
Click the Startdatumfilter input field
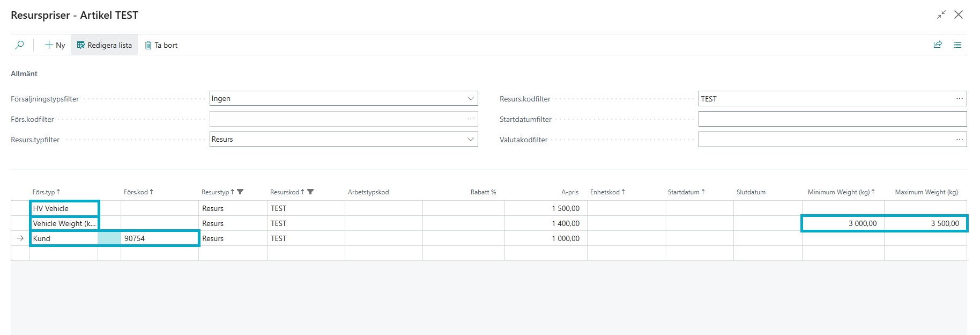(832, 119)
